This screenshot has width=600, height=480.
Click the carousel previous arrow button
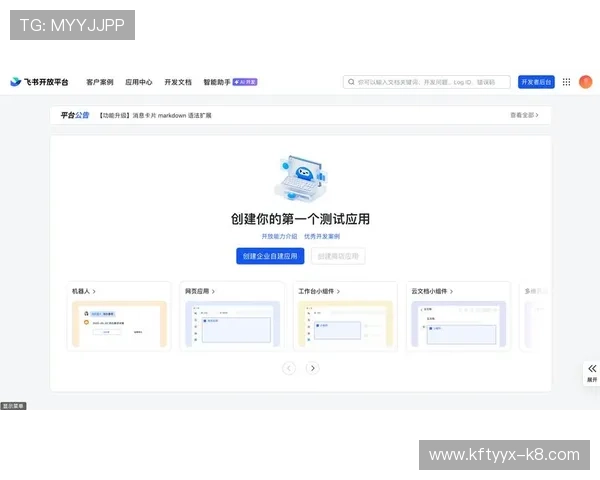289,368
